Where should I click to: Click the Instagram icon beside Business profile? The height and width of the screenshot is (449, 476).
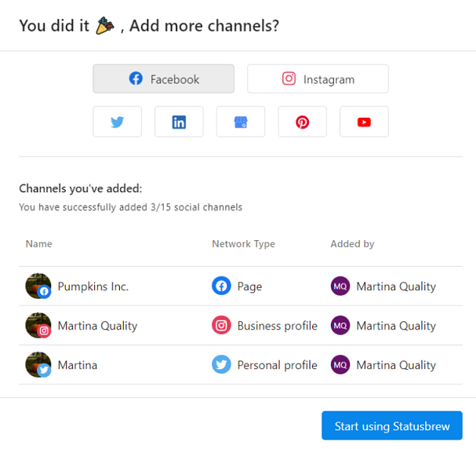pyautogui.click(x=221, y=325)
